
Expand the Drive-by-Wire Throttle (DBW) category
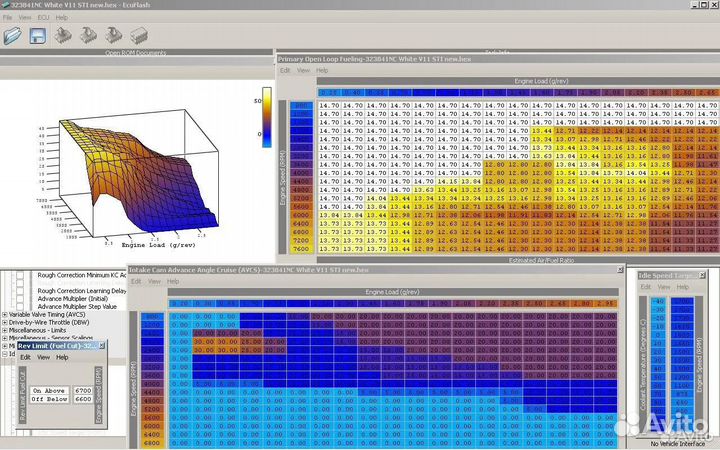point(5,322)
